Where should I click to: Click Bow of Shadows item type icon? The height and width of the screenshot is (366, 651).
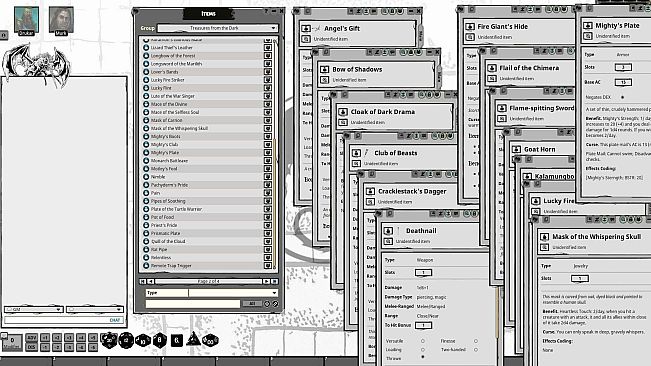pos(325,69)
